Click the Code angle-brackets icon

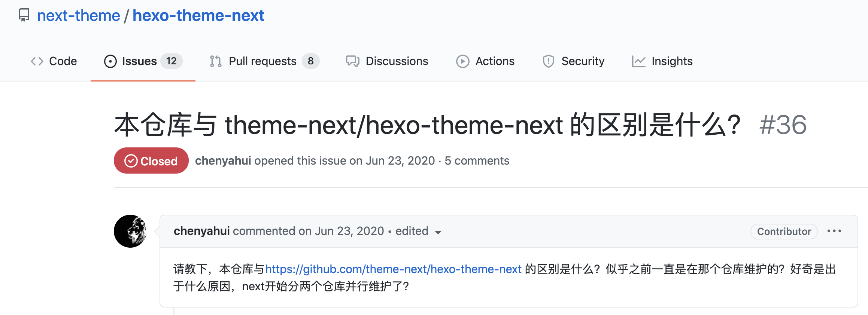37,61
